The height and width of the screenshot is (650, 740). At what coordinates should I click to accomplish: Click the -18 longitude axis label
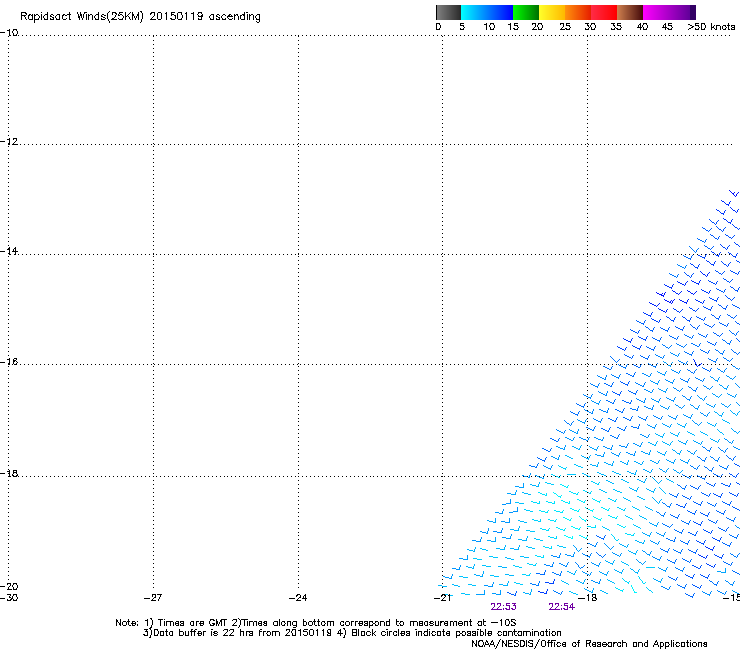[588, 598]
